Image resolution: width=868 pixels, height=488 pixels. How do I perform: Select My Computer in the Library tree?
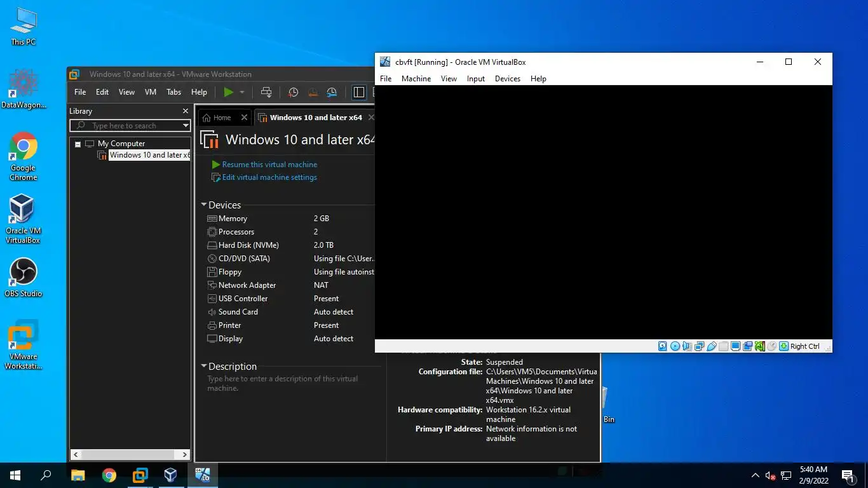click(121, 144)
